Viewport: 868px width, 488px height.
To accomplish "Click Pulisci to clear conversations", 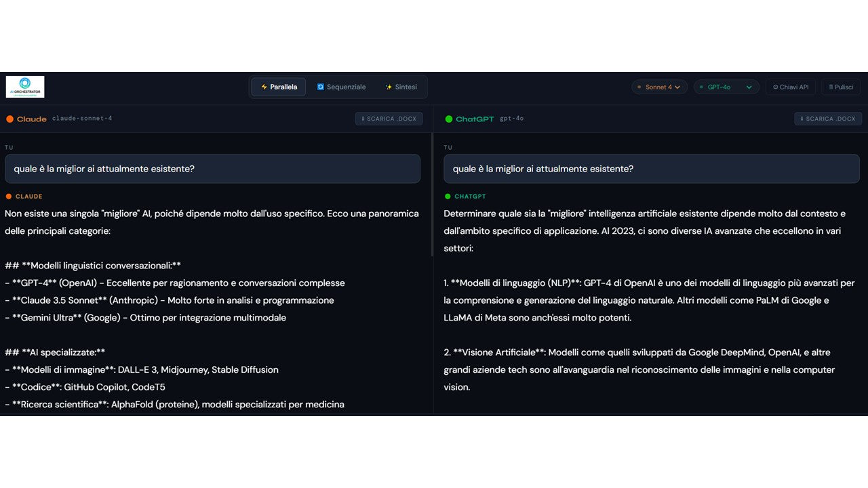I will pyautogui.click(x=841, y=86).
